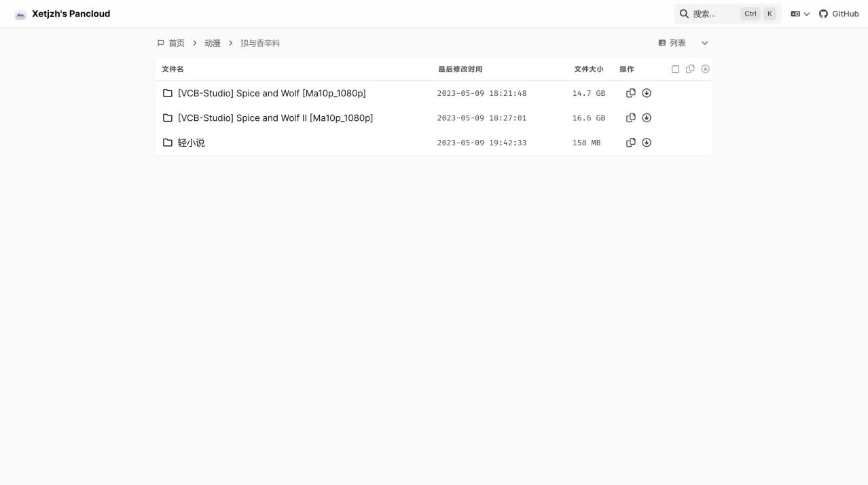The height and width of the screenshot is (485, 868).
Task: Download the 轻小说 folder
Action: pos(647,143)
